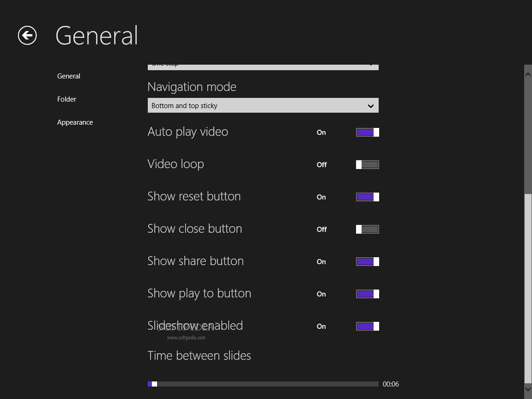Click the General page title
The width and height of the screenshot is (532, 399).
[97, 35]
